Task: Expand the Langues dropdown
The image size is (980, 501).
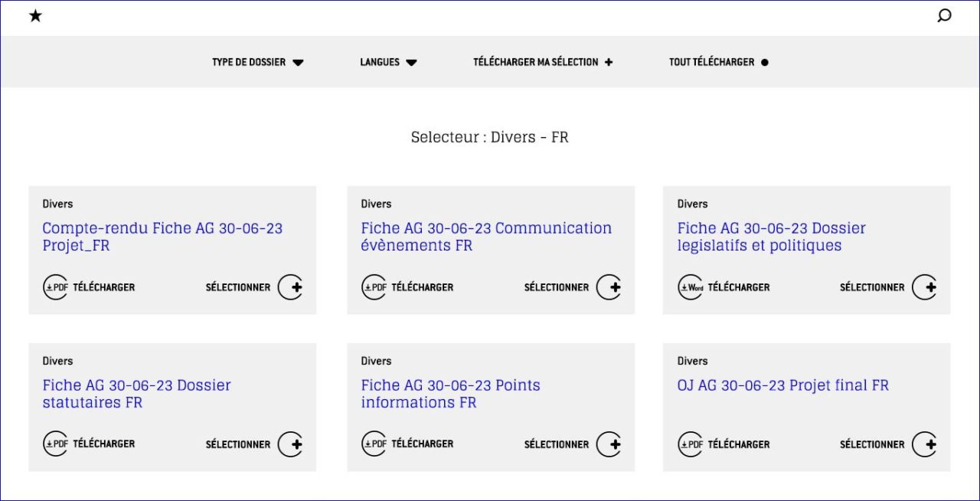Action: point(388,62)
